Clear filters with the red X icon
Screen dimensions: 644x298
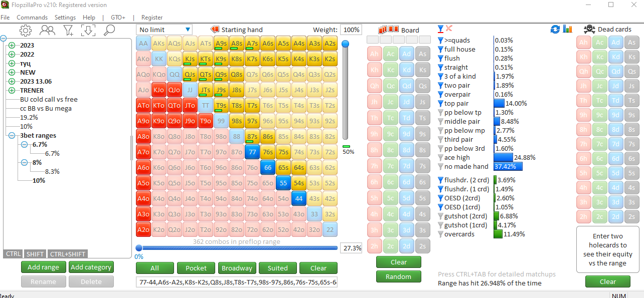[x=449, y=29]
